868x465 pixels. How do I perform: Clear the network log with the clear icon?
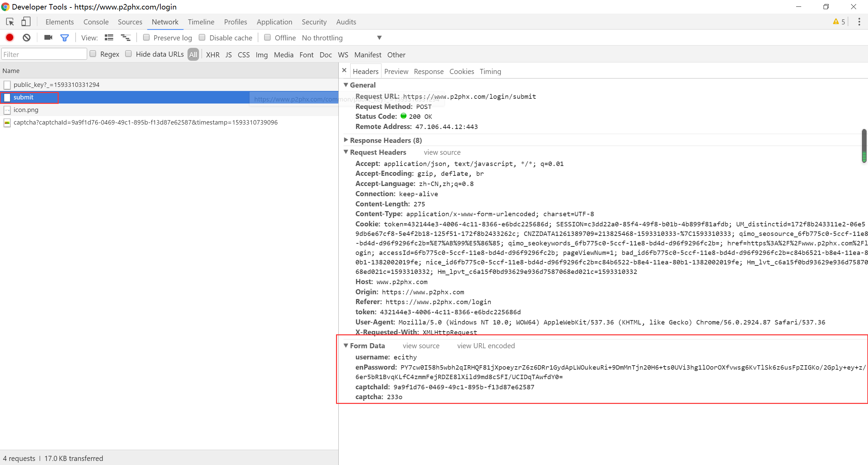coord(26,38)
